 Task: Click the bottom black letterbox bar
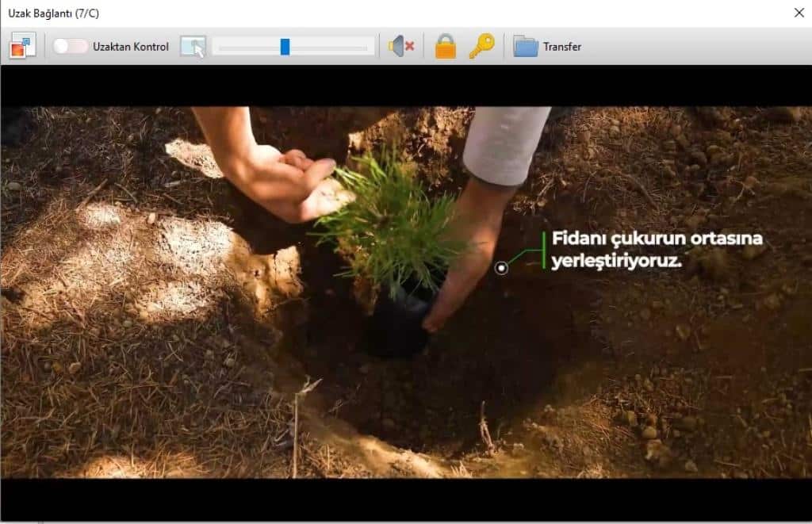[406, 499]
